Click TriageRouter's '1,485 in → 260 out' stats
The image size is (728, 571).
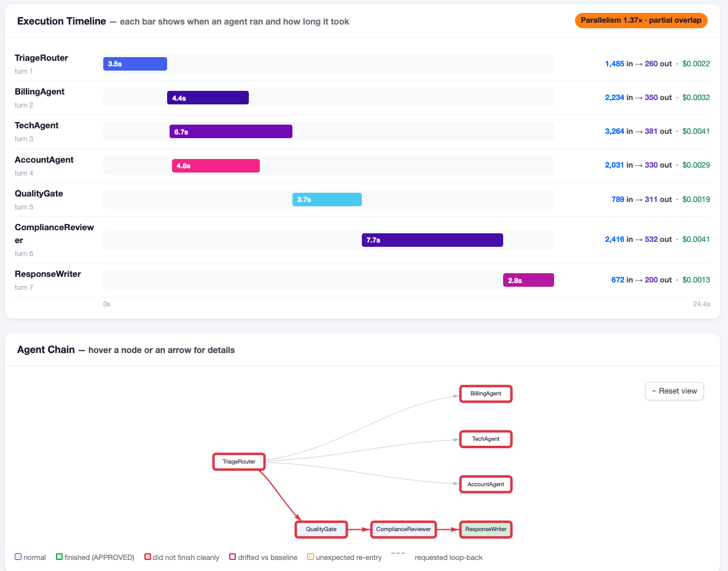tap(638, 64)
